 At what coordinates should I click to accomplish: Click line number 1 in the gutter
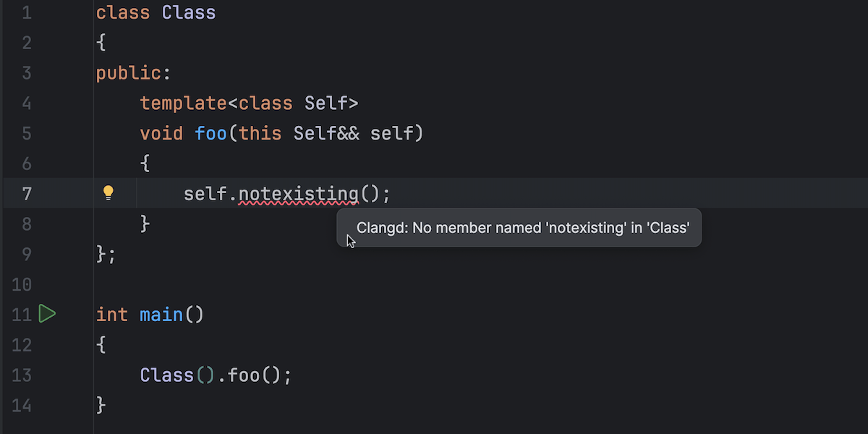[27, 13]
